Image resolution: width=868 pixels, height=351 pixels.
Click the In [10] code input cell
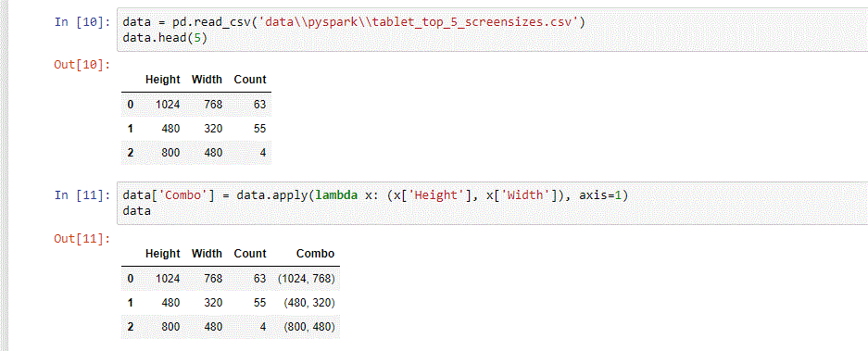pos(492,30)
